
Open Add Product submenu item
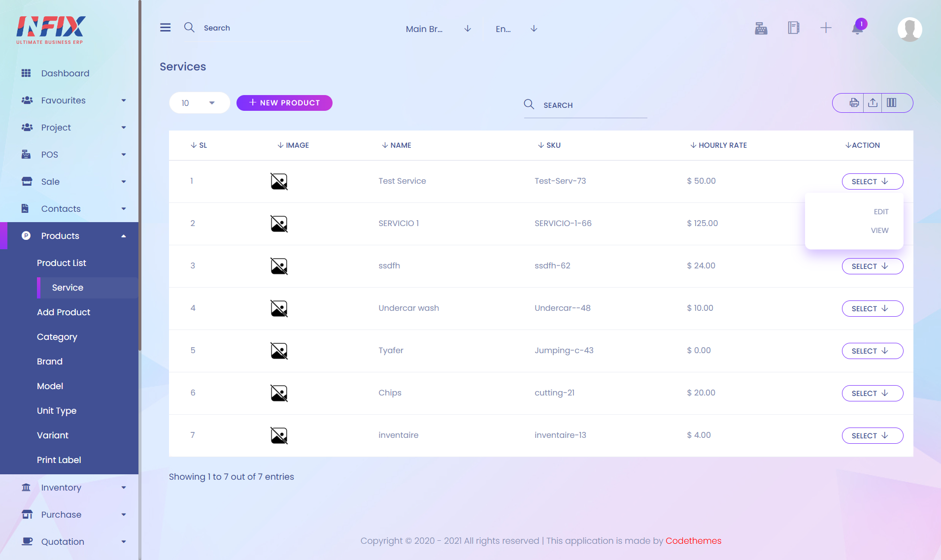pos(64,312)
